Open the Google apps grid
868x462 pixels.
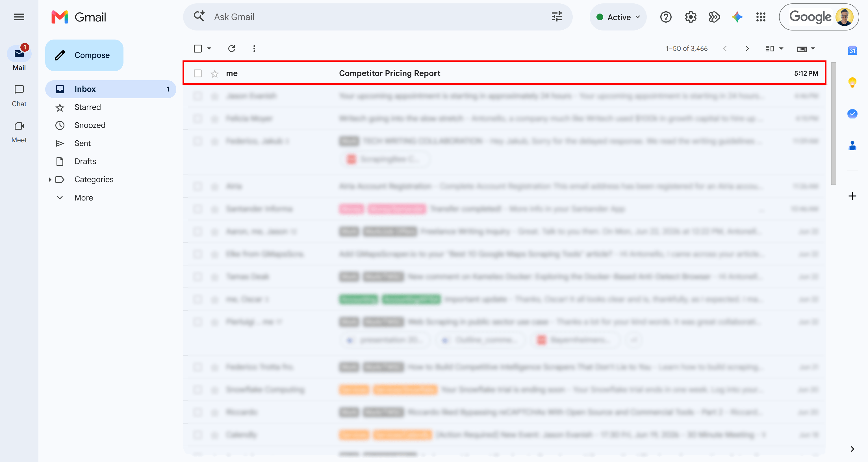(761, 17)
